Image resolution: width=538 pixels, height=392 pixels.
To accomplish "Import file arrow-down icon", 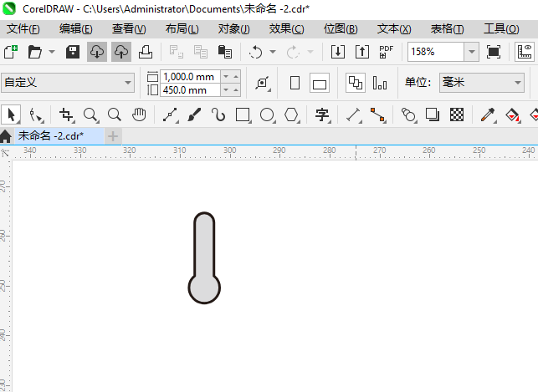I will click(x=338, y=52).
